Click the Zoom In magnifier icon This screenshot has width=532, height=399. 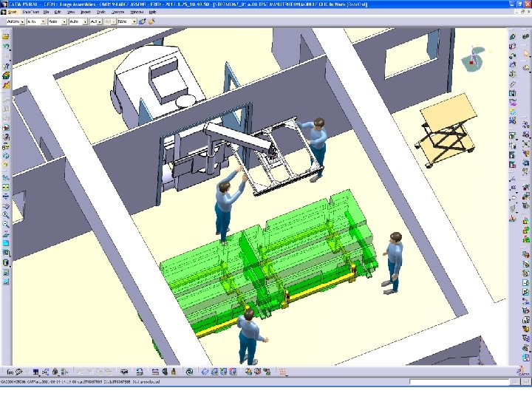click(x=6, y=215)
